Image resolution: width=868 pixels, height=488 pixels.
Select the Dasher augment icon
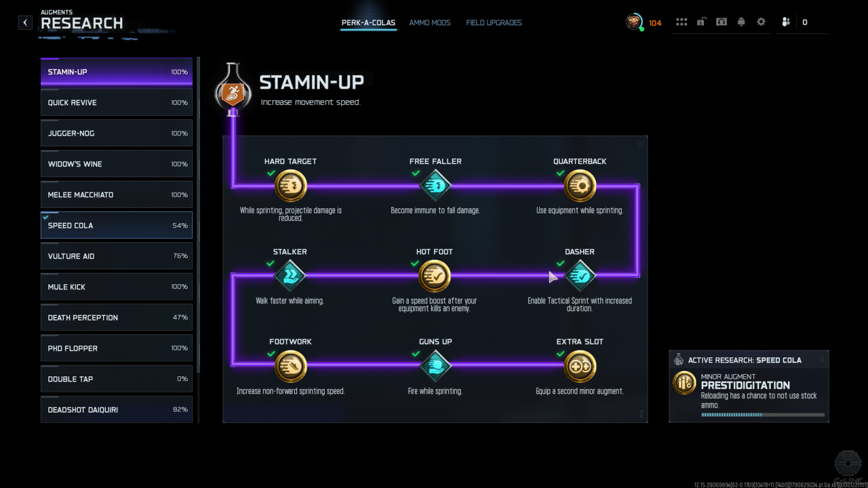pos(580,276)
